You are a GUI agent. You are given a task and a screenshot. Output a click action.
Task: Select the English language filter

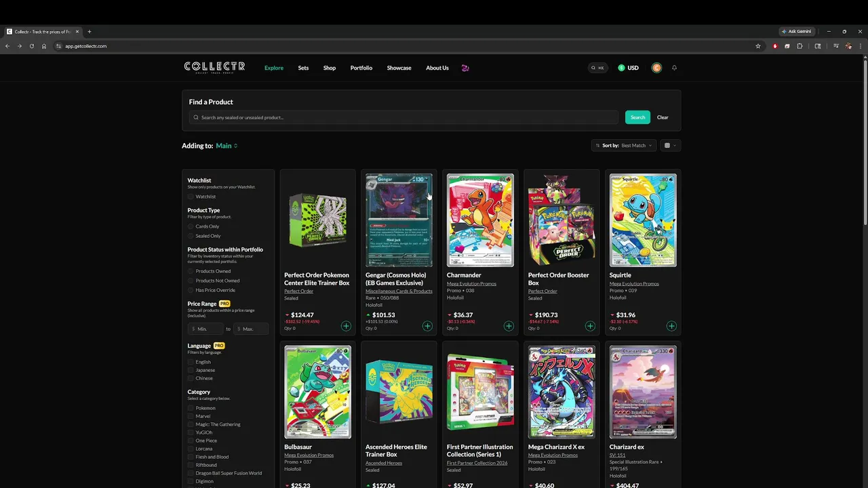click(x=191, y=362)
